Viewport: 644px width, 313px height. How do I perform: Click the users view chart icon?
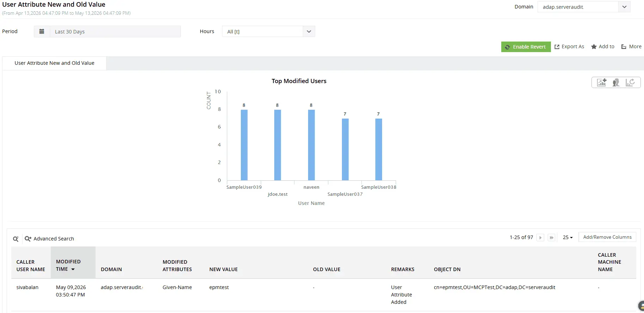click(616, 82)
